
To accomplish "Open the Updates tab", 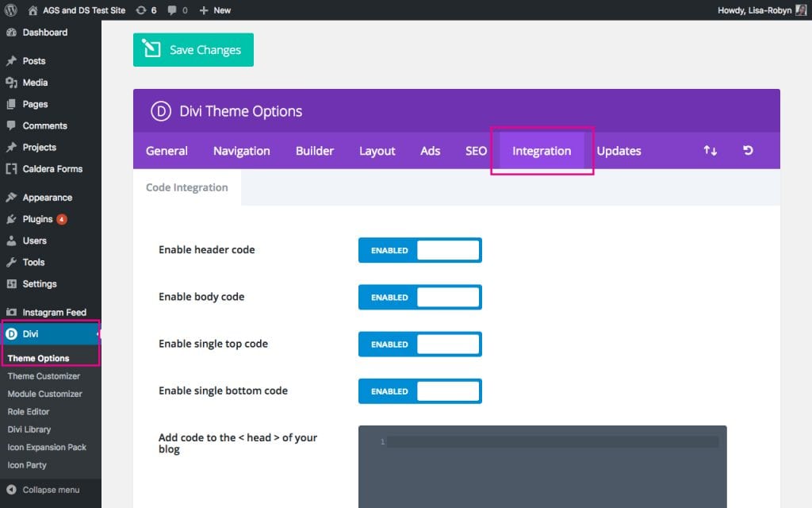I will tap(619, 151).
